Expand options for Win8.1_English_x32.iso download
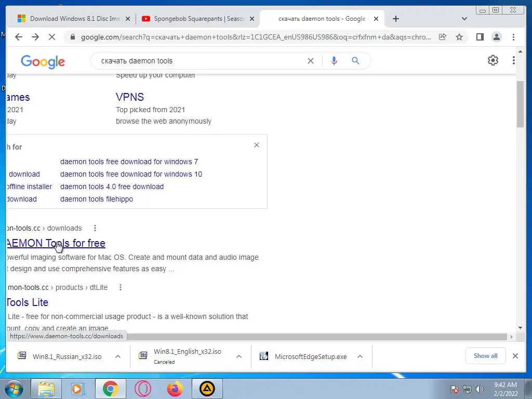 [x=239, y=356]
